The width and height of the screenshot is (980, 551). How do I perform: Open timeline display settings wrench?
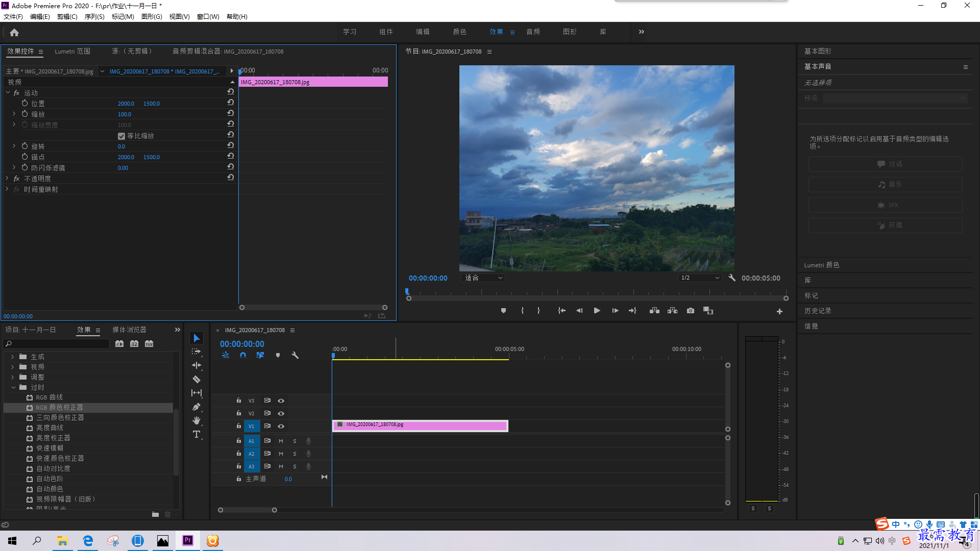click(295, 355)
